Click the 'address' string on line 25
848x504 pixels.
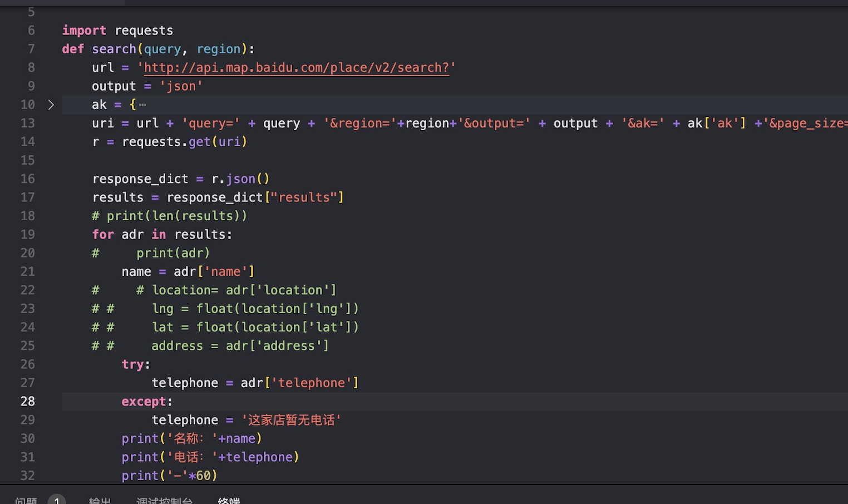[x=289, y=345]
